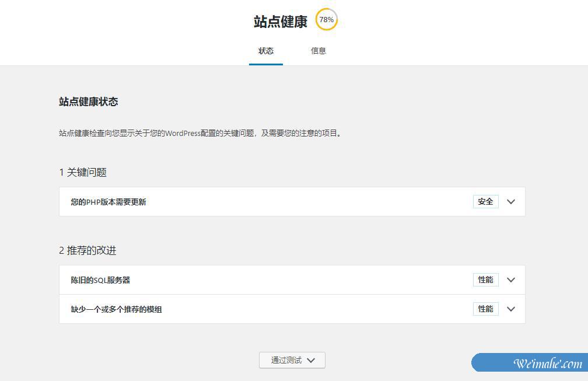588x381 pixels.
Task: Click the 安全 badge on the PHP issue
Action: 485,201
